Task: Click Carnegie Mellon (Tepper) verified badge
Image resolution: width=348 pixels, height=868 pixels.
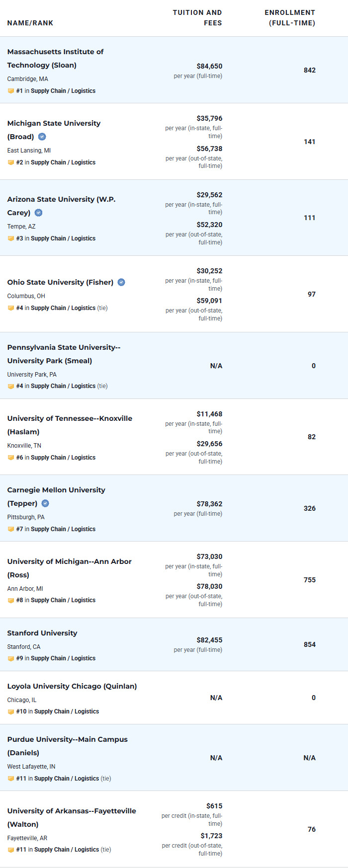Action: pos(45,503)
